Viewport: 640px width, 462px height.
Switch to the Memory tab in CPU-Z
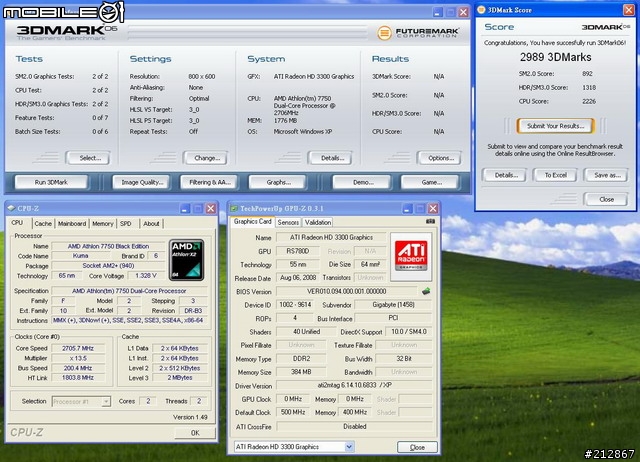pos(102,224)
